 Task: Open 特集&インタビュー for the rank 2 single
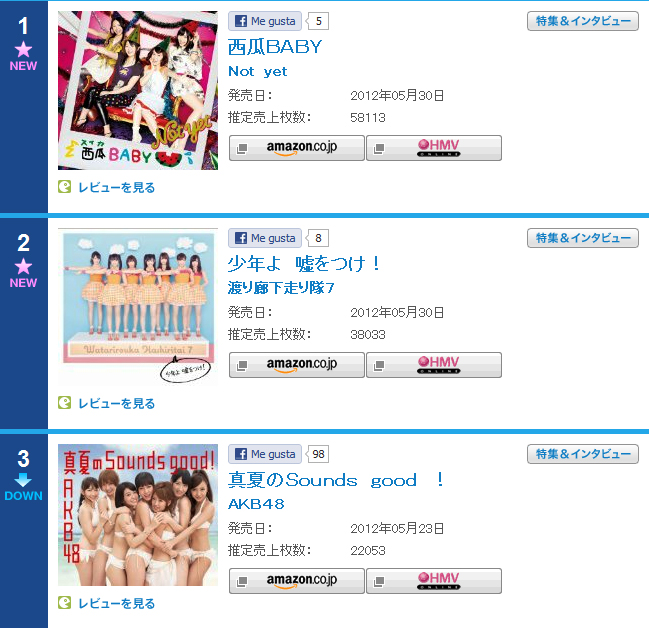tap(583, 238)
